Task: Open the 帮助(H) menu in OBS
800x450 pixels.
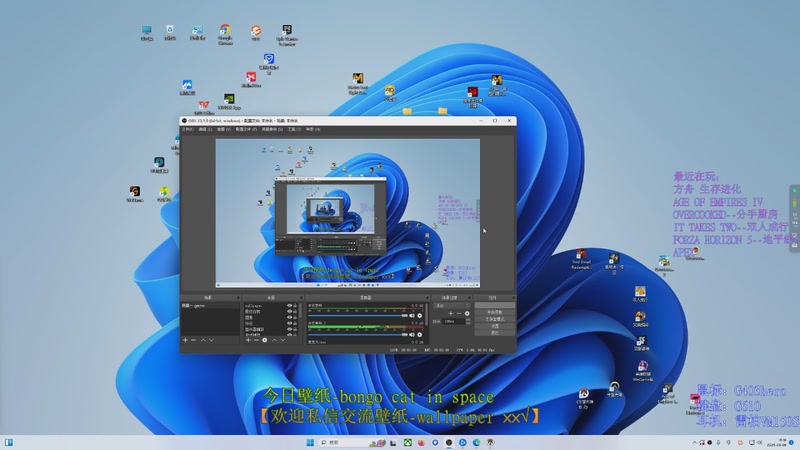Action: coord(313,129)
